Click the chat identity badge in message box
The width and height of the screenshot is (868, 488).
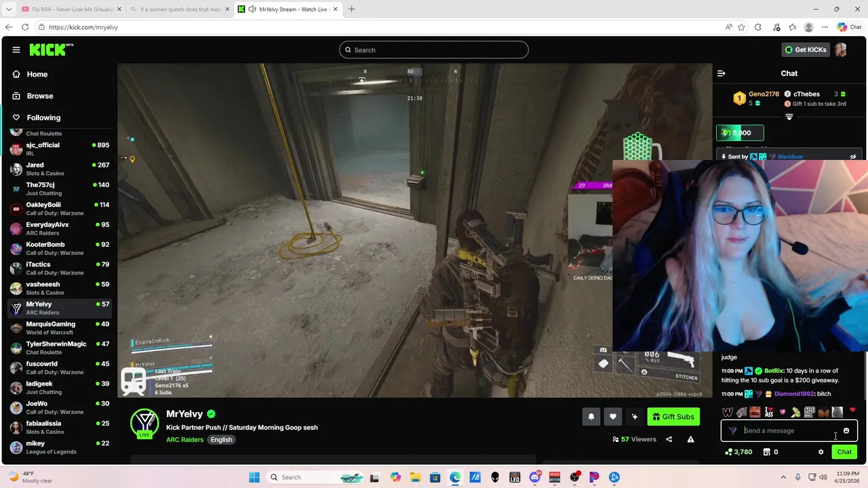tap(732, 430)
